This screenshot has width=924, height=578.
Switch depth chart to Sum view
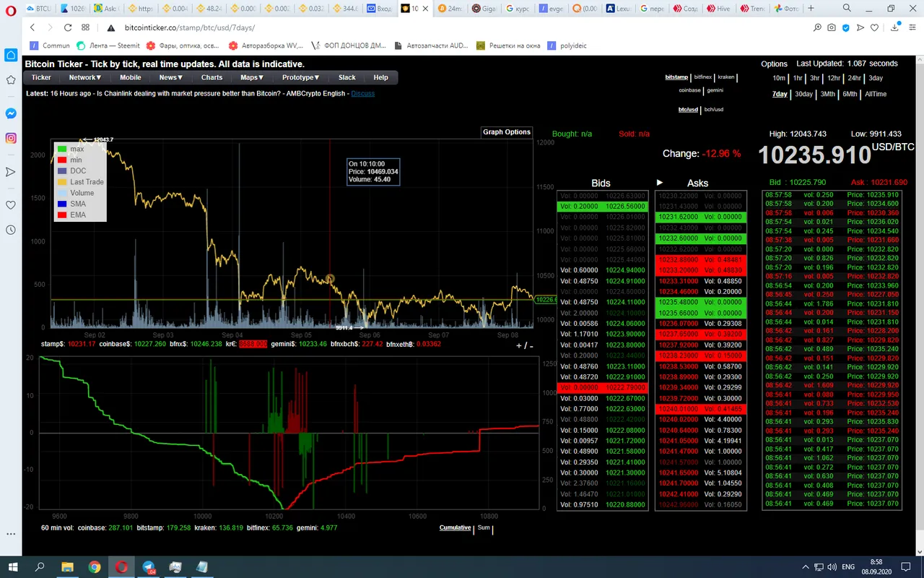[483, 527]
